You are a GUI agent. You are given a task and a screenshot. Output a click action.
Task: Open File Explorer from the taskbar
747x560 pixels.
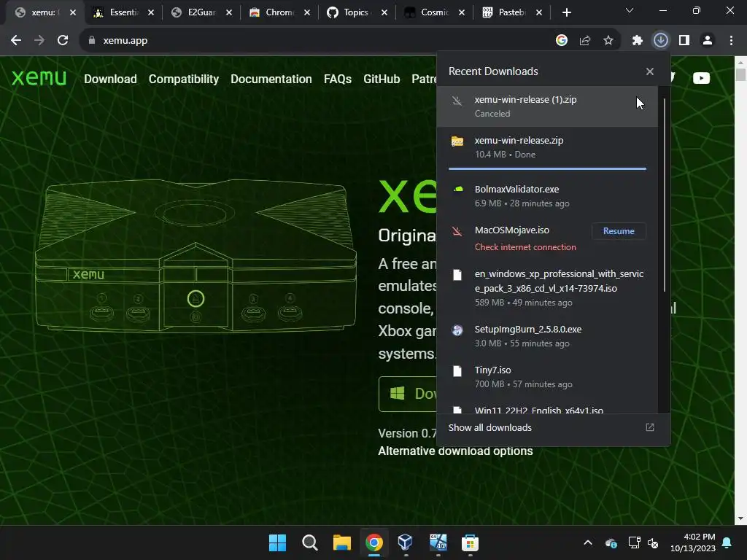(x=341, y=542)
